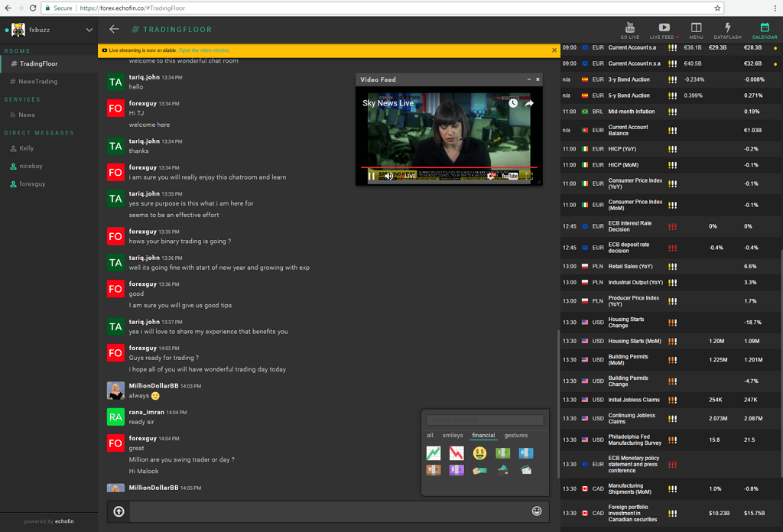Mute the video feed speaker icon
The width and height of the screenshot is (783, 532).
click(388, 176)
